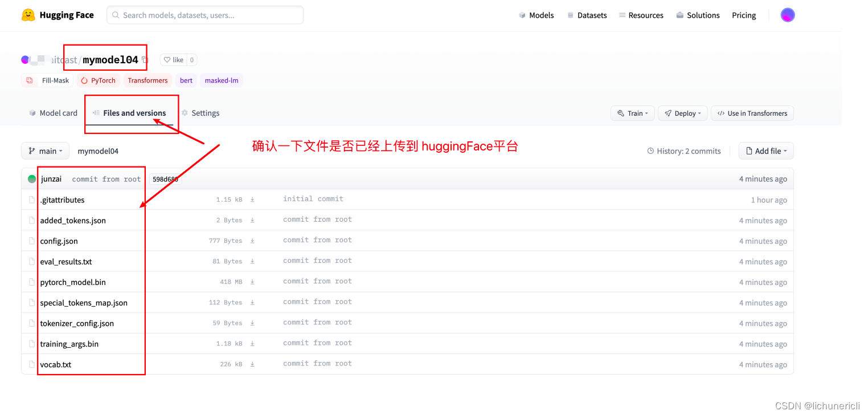Open special_tokens_map.json file
The image size is (868, 415).
[84, 303]
